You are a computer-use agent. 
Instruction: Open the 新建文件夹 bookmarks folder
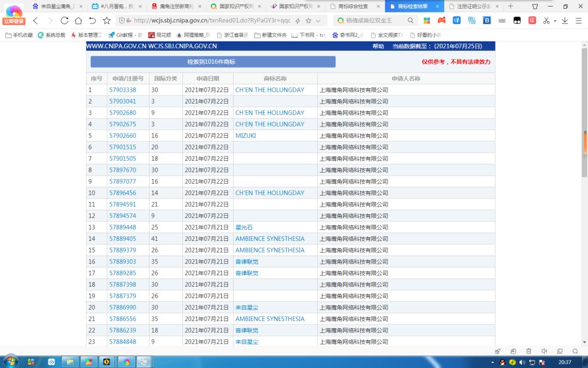(271, 35)
